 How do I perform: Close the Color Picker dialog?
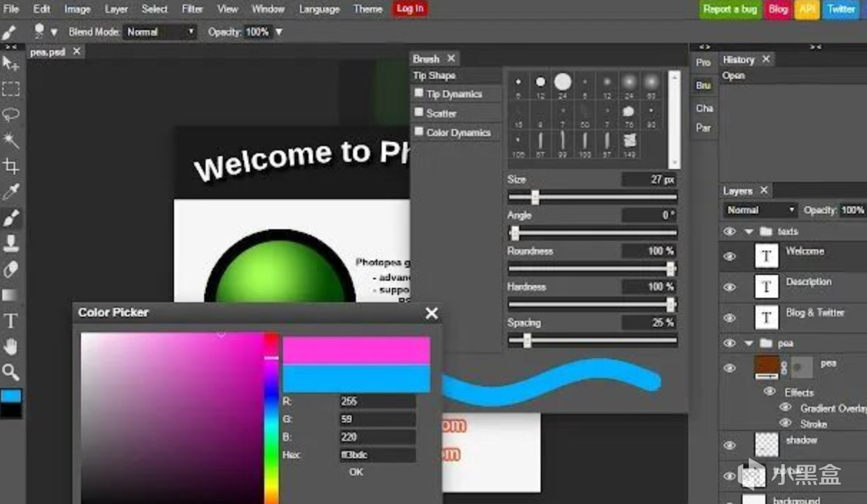pyautogui.click(x=431, y=313)
